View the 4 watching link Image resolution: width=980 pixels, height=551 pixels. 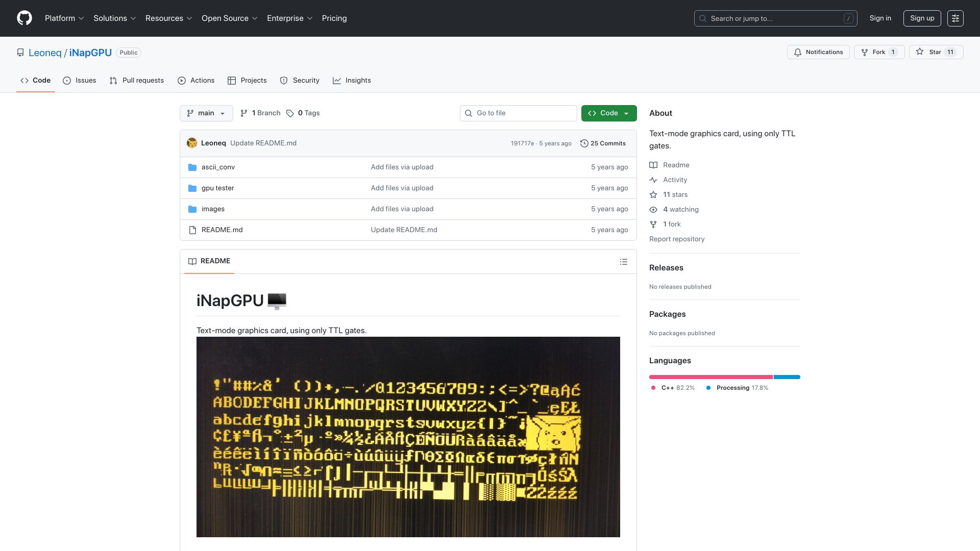(x=674, y=210)
